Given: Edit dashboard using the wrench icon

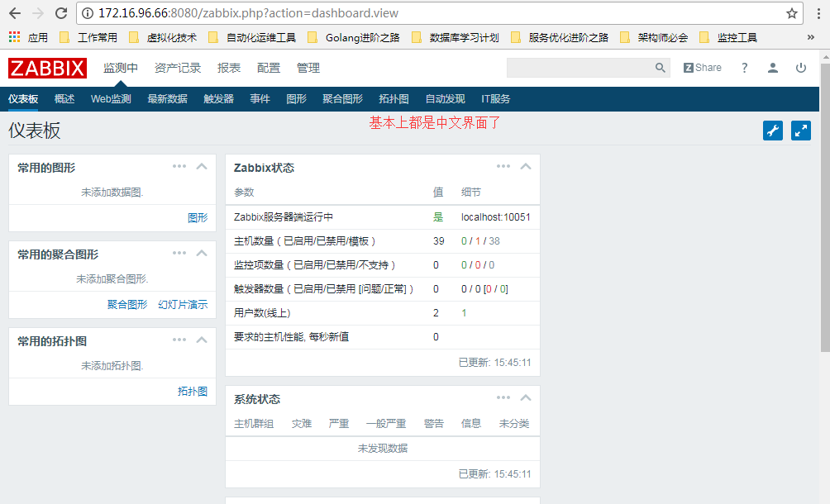Looking at the screenshot, I should tap(773, 131).
